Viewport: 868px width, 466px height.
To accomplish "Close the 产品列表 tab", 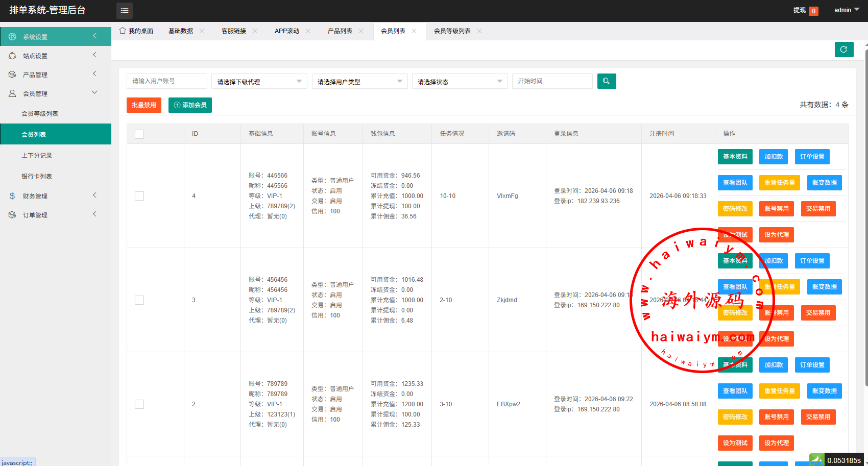I will point(361,31).
